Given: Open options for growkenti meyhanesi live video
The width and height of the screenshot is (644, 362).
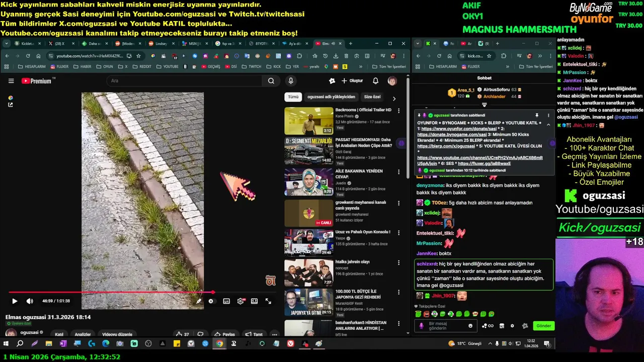Looking at the screenshot, I should [x=399, y=203].
